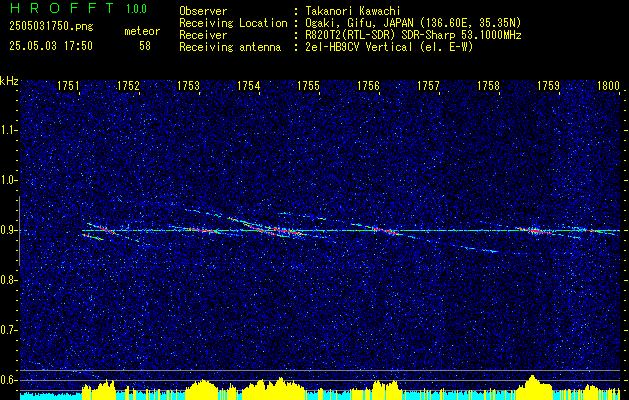The height and width of the screenshot is (400, 629).
Task: Click the 1.1 kHz frequency label
Action: click(x=8, y=130)
